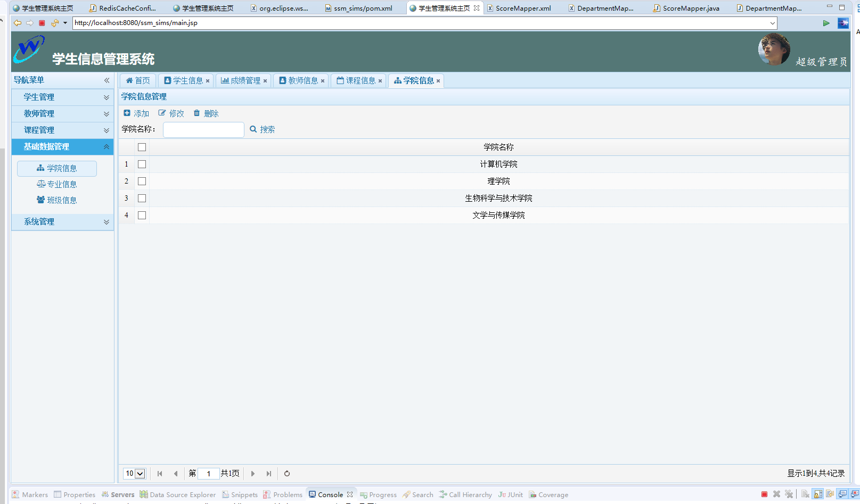Expand the 课程管理 accordion section
Screen dimensions: 860x504
click(x=107, y=130)
